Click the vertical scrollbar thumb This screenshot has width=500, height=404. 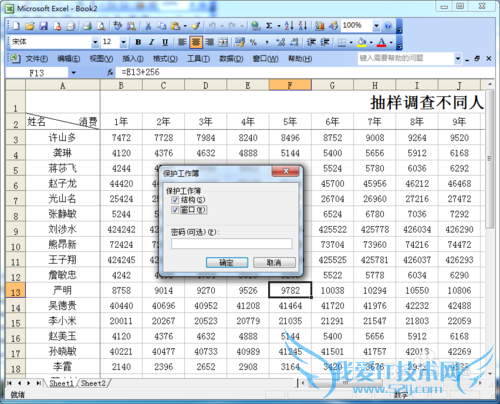point(489,159)
